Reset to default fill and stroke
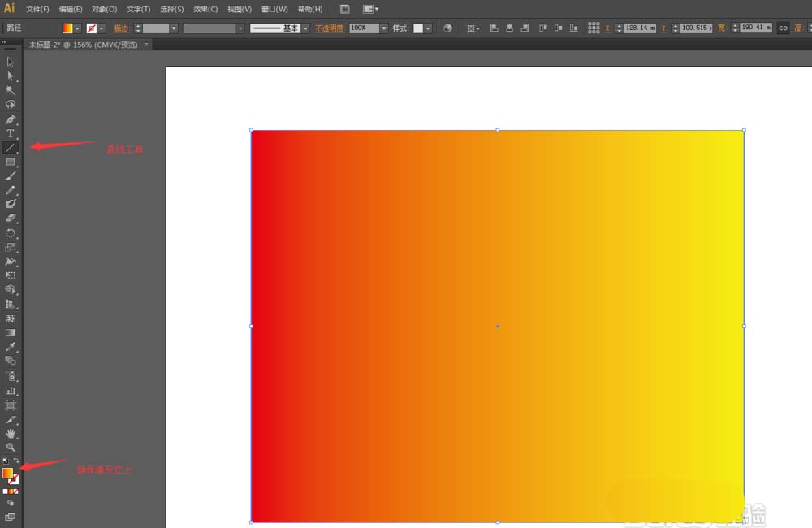The image size is (812, 528). click(x=5, y=461)
